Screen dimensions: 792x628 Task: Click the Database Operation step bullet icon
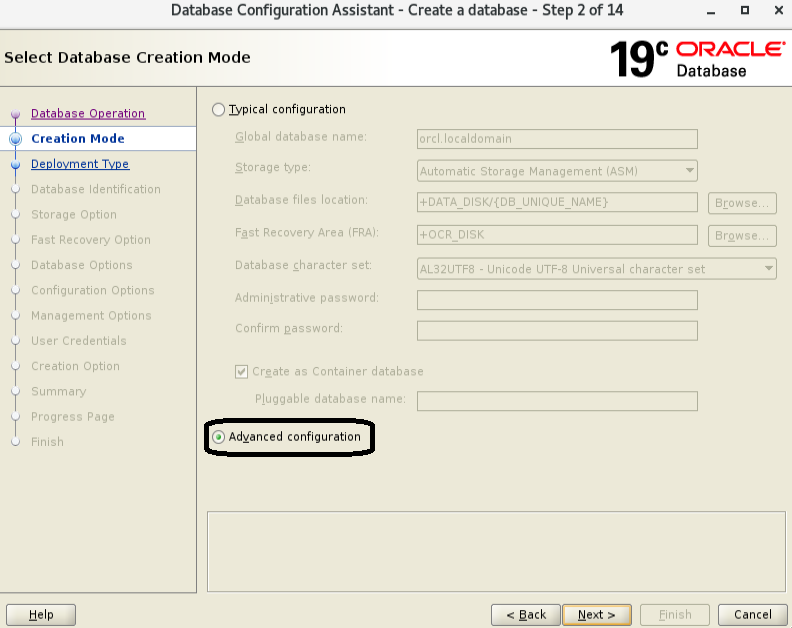pos(16,114)
